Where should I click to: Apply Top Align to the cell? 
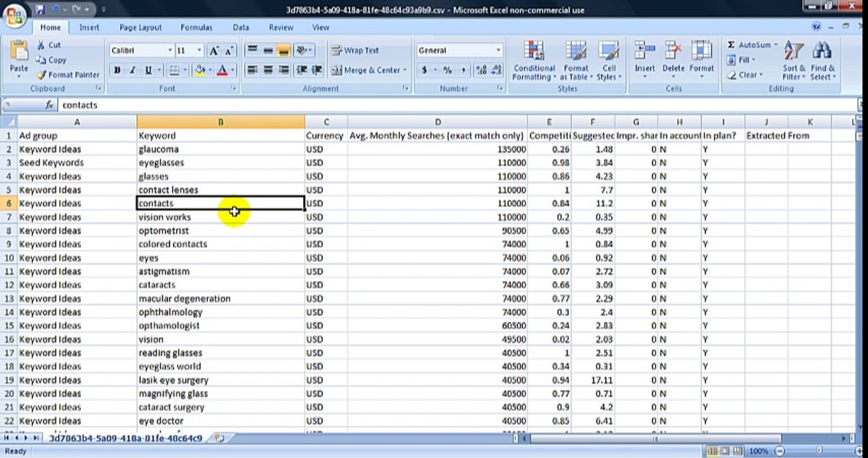click(252, 50)
